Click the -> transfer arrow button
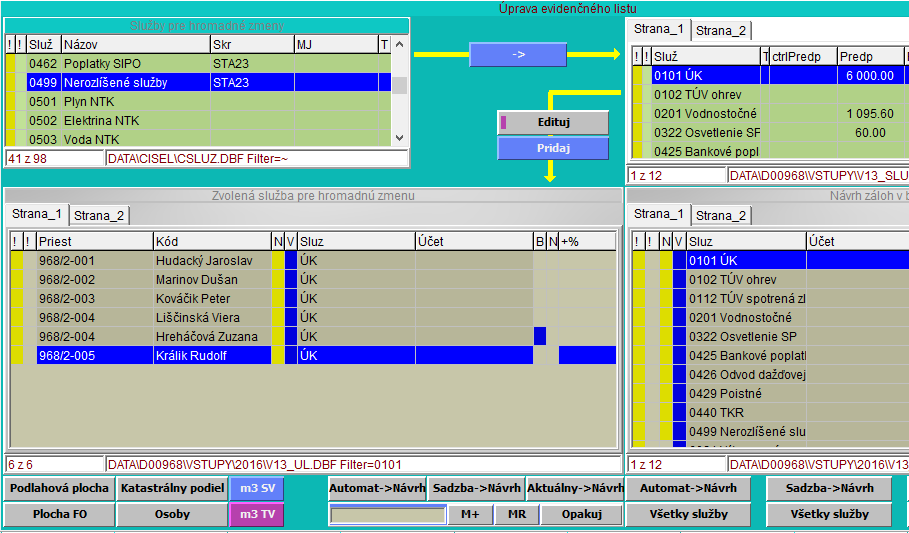This screenshot has height=533, width=909. coord(518,55)
